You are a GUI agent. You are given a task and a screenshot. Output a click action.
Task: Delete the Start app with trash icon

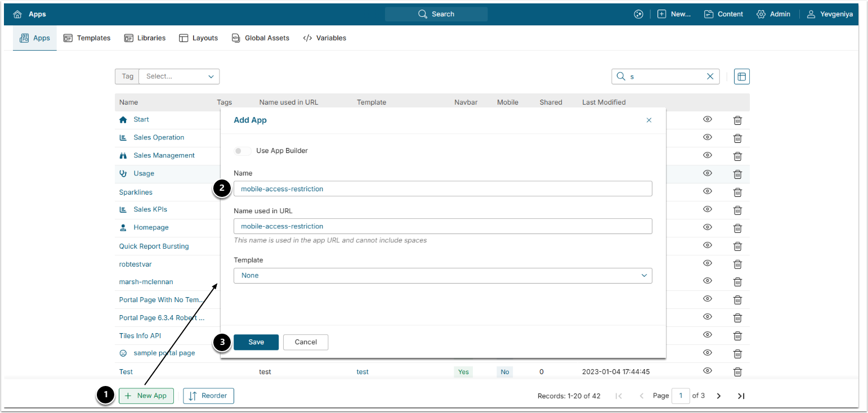pyautogui.click(x=737, y=120)
